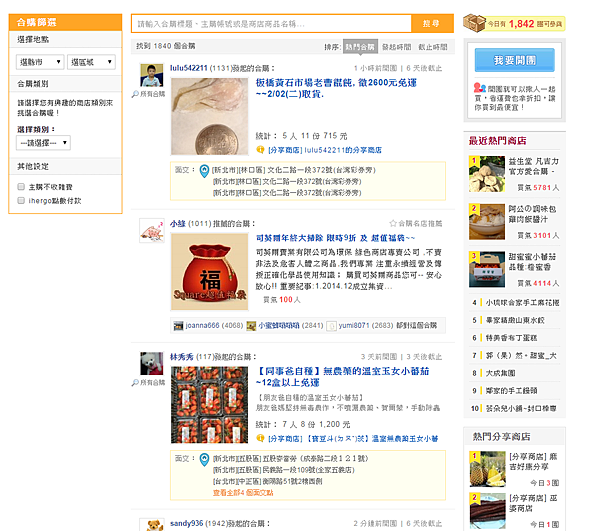600x531 pixels.
Task: Open yumi8071 user link
Action: pyautogui.click(x=354, y=326)
